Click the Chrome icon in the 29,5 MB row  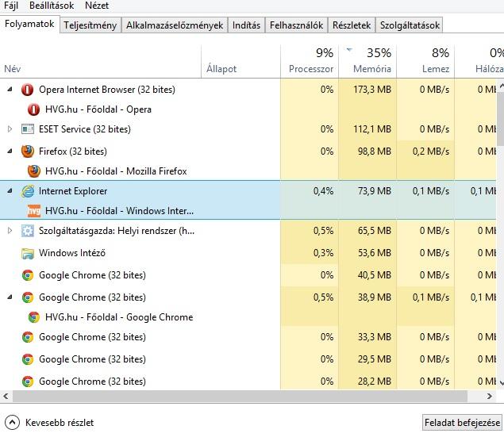[28, 359]
